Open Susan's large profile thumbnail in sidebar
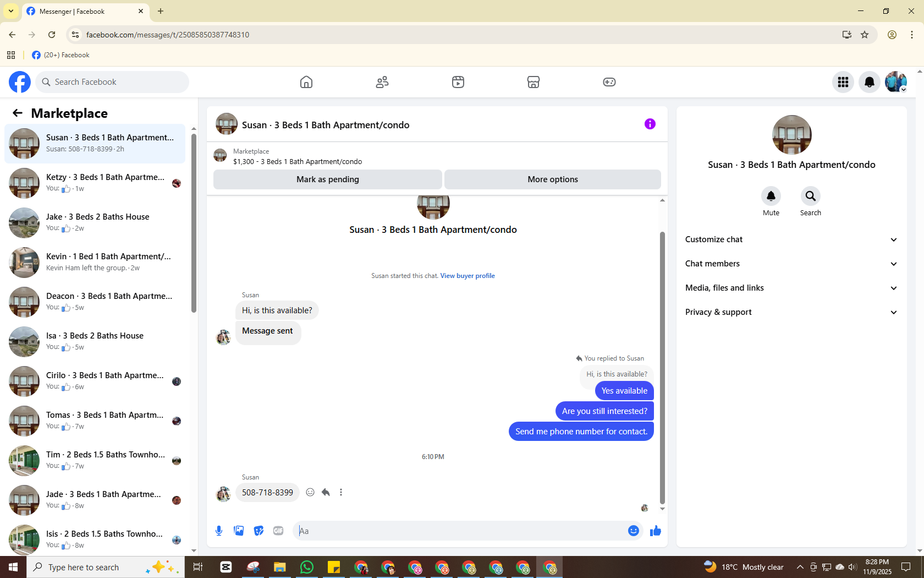Screen dimensions: 924x578 [791, 135]
